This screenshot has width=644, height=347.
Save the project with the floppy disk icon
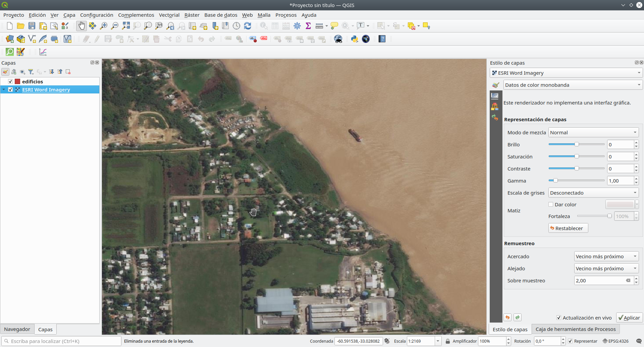(32, 26)
